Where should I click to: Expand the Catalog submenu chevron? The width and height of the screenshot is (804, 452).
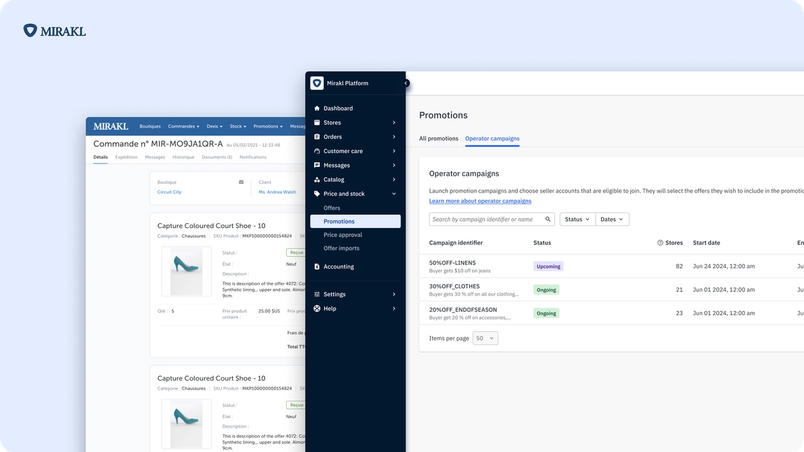coord(394,179)
